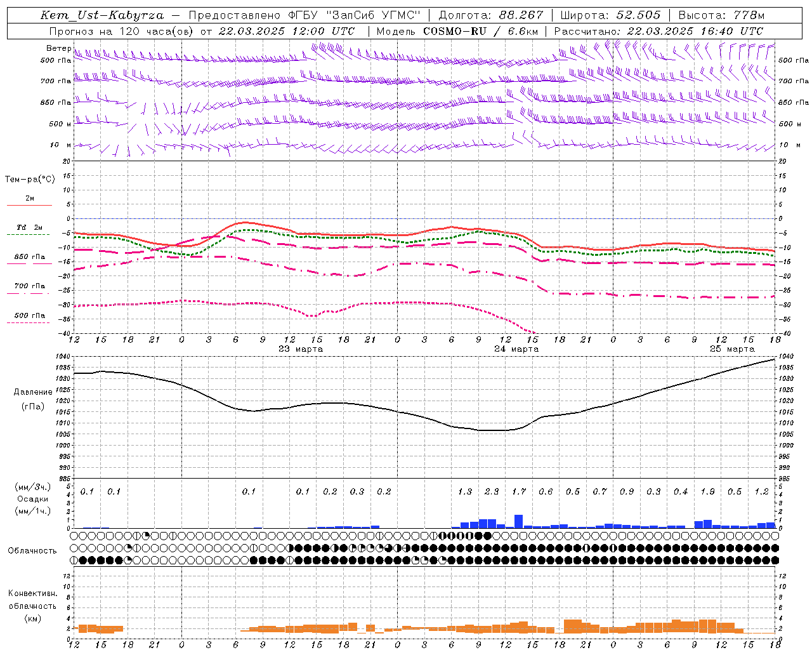Select the longitude text Долгота: 88.267
Screen dimensions: 812x650
click(491, 15)
